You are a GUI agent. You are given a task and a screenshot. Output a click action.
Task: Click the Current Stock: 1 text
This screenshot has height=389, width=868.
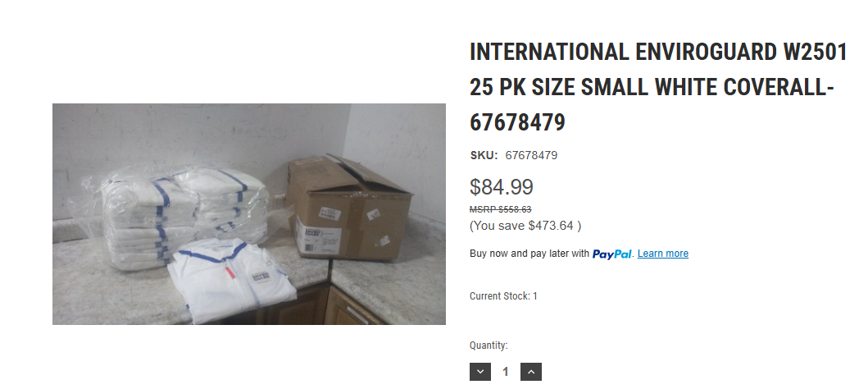(503, 295)
